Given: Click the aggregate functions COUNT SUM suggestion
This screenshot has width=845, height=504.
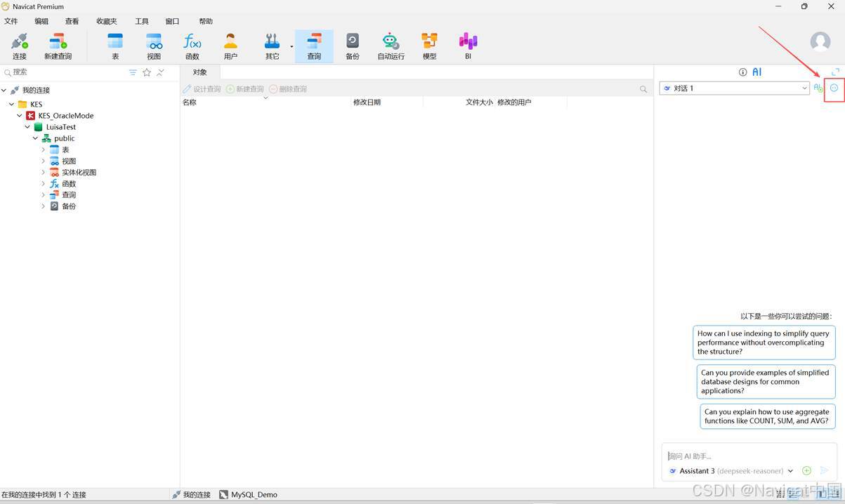Looking at the screenshot, I should [767, 416].
